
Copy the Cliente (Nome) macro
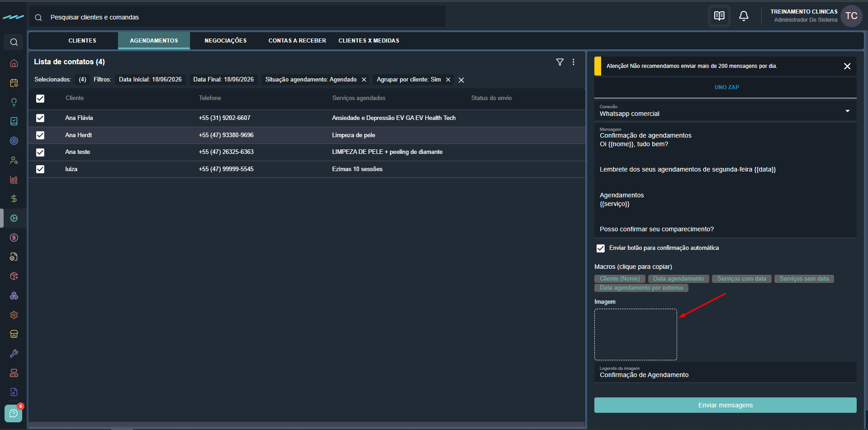click(620, 279)
